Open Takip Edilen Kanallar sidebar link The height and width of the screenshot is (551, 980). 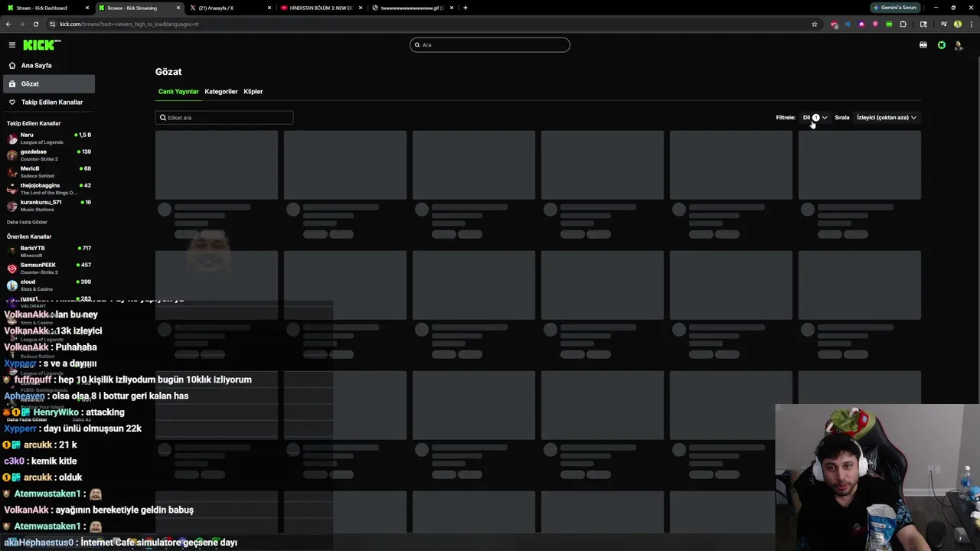[x=49, y=103]
